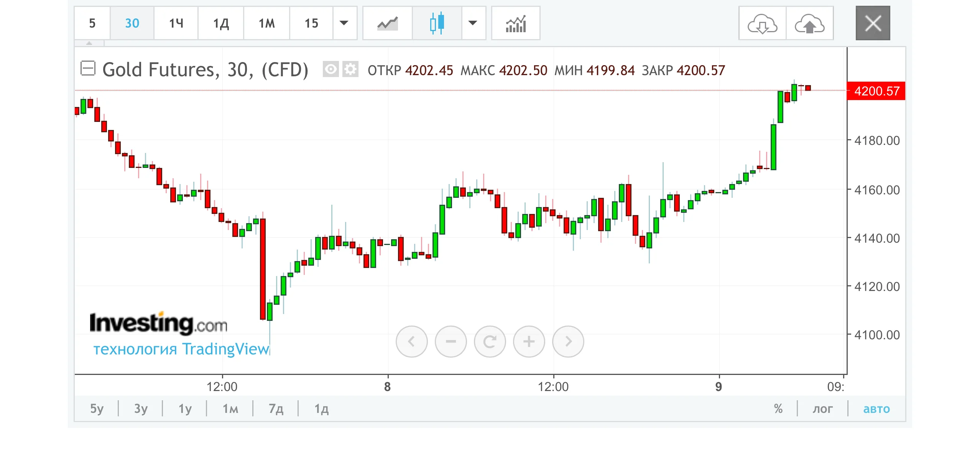
Task: Set the date range to 7д
Action: pyautogui.click(x=276, y=408)
